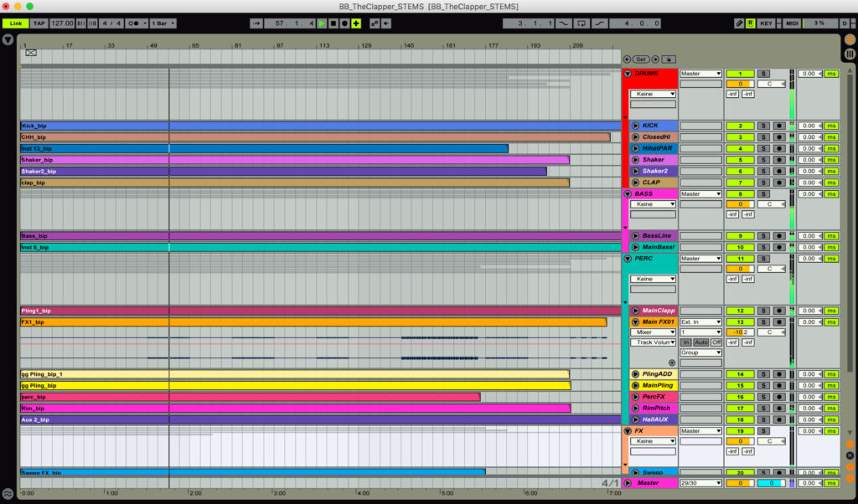858x504 pixels.
Task: Click the tempo field 127.00
Action: pos(62,23)
